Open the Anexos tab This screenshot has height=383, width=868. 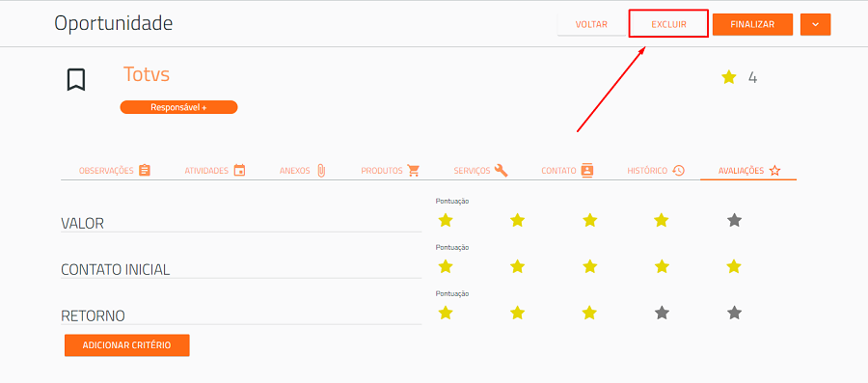coord(303,171)
